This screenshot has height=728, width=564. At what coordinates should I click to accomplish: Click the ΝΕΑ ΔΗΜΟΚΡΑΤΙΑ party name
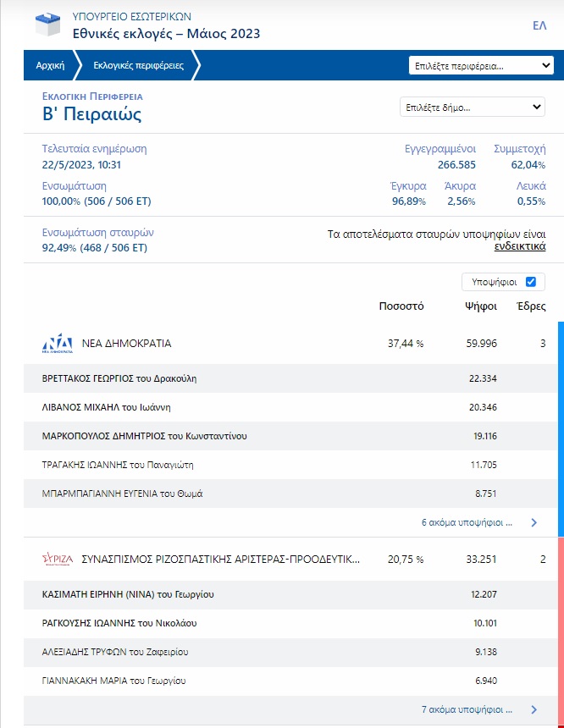pyautogui.click(x=126, y=344)
